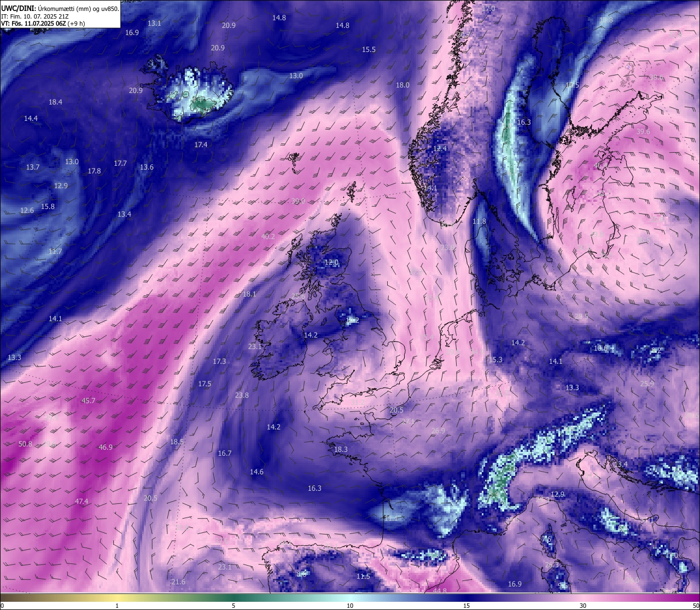Click the 40.2 value on the map
Screen dimensions: 700x610
(268, 236)
